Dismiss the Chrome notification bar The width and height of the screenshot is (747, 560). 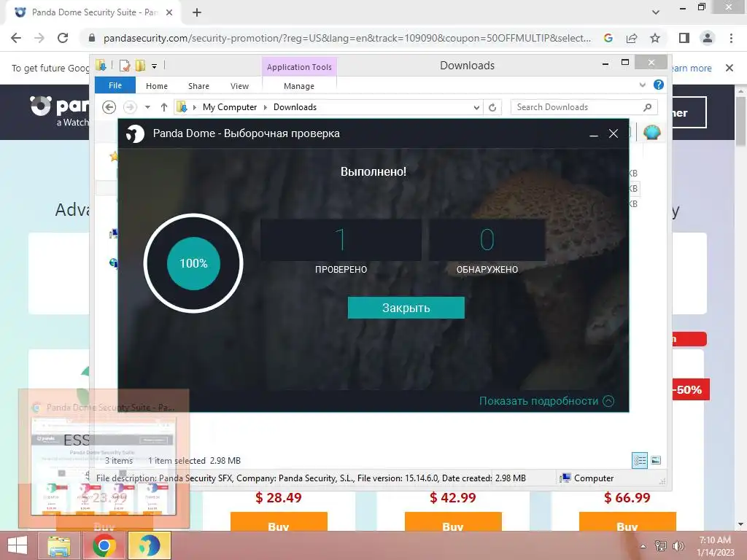729,68
